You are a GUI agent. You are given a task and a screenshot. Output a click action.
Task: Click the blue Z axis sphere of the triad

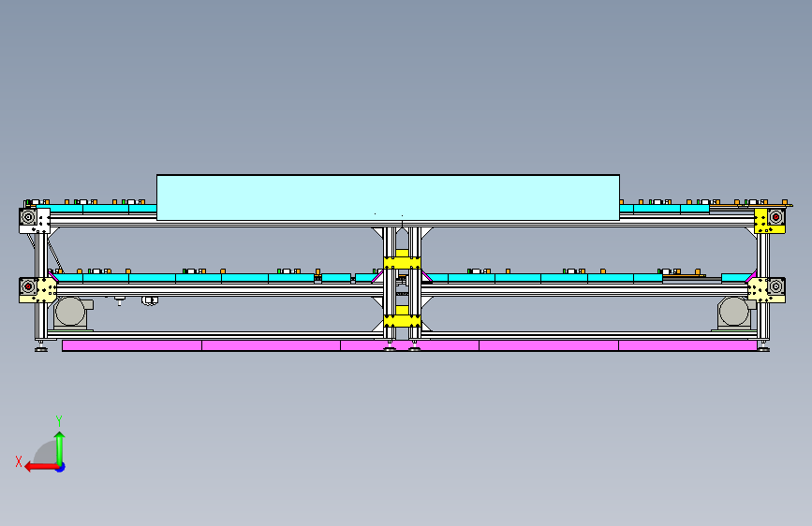pos(61,467)
